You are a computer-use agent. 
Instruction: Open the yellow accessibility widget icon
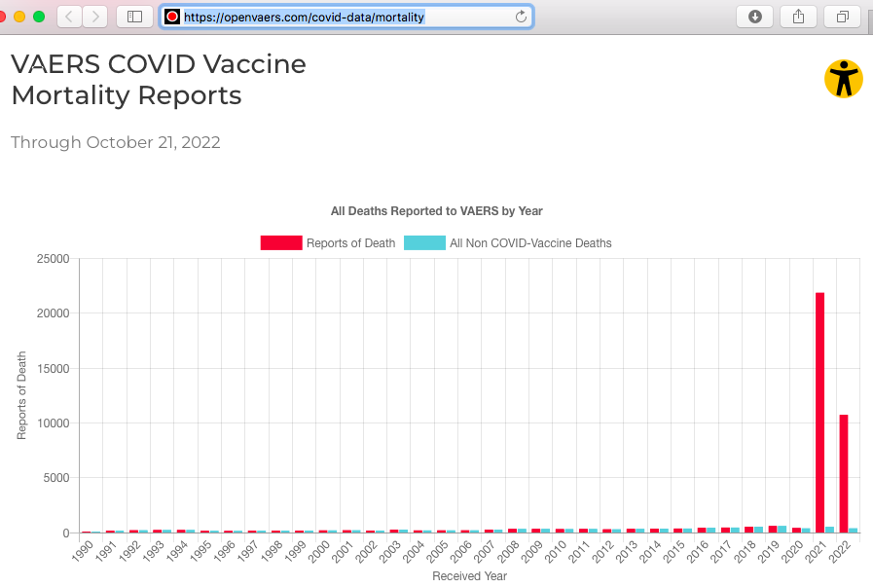[x=843, y=79]
